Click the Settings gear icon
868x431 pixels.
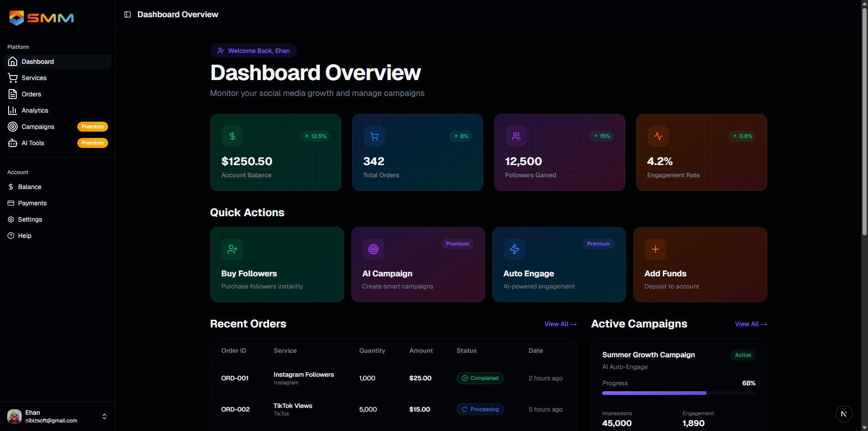[11, 219]
